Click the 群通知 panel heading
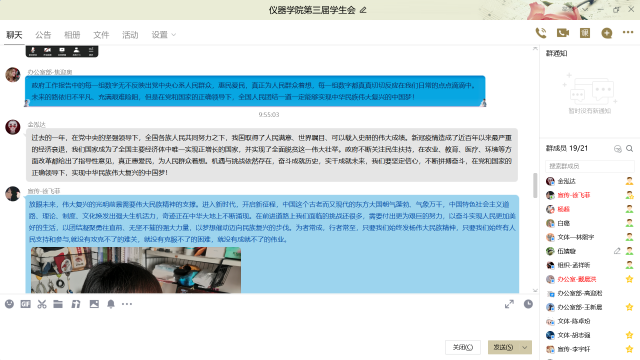 [x=556, y=53]
